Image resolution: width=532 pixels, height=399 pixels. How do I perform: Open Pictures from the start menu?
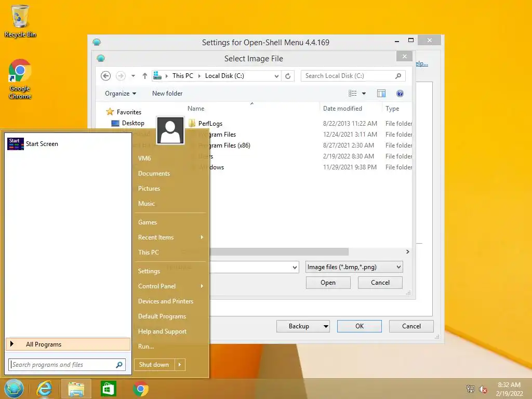(149, 188)
